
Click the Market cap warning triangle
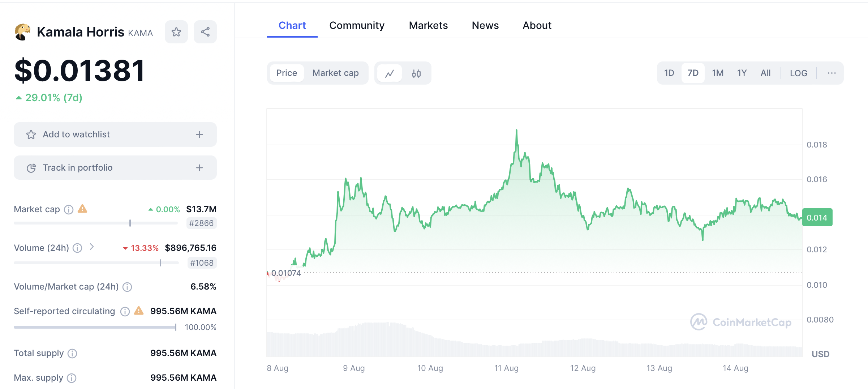[82, 209]
